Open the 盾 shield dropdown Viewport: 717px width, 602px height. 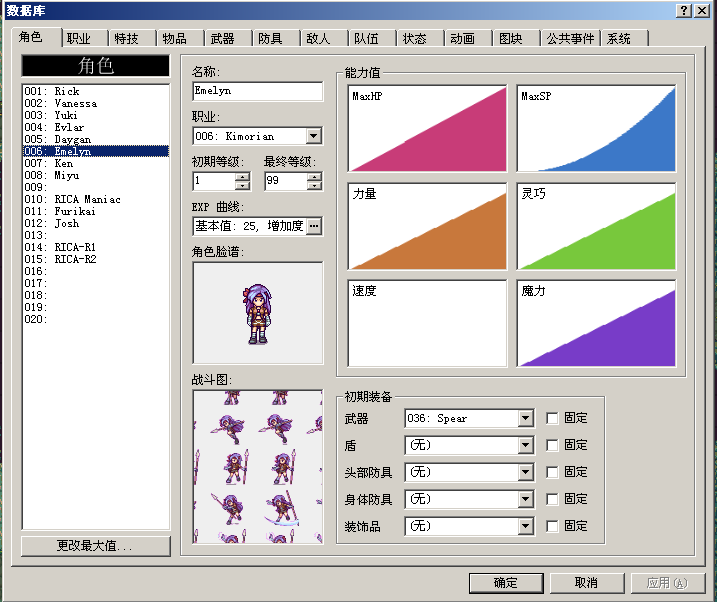pos(525,445)
